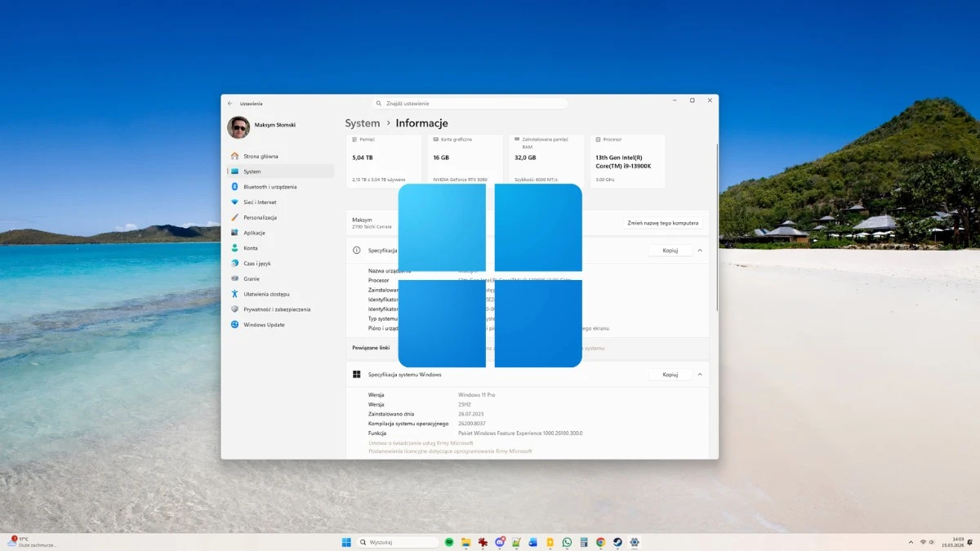Click Zmień nazwę tego komputera
Image resolution: width=980 pixels, height=551 pixels.
tap(663, 222)
